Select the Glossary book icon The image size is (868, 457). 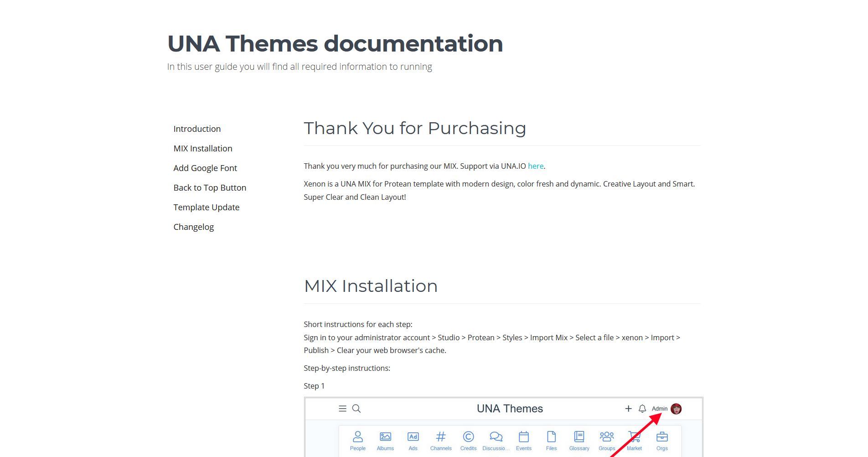pyautogui.click(x=579, y=437)
